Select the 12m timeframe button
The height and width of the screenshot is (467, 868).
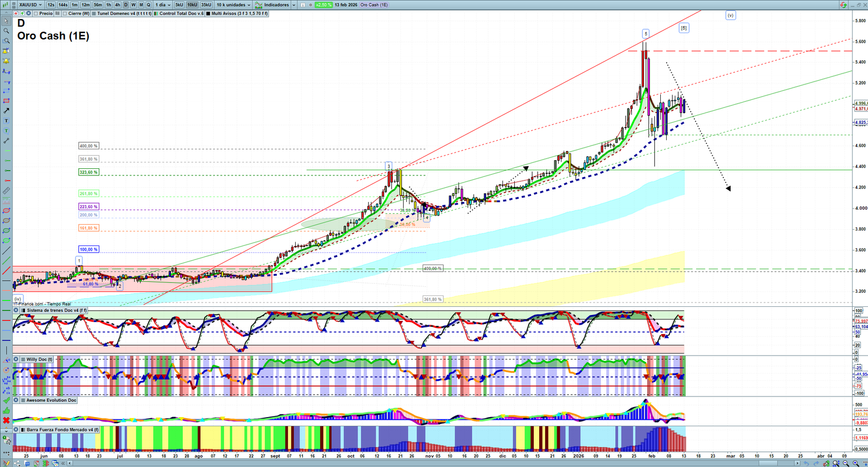[86, 5]
